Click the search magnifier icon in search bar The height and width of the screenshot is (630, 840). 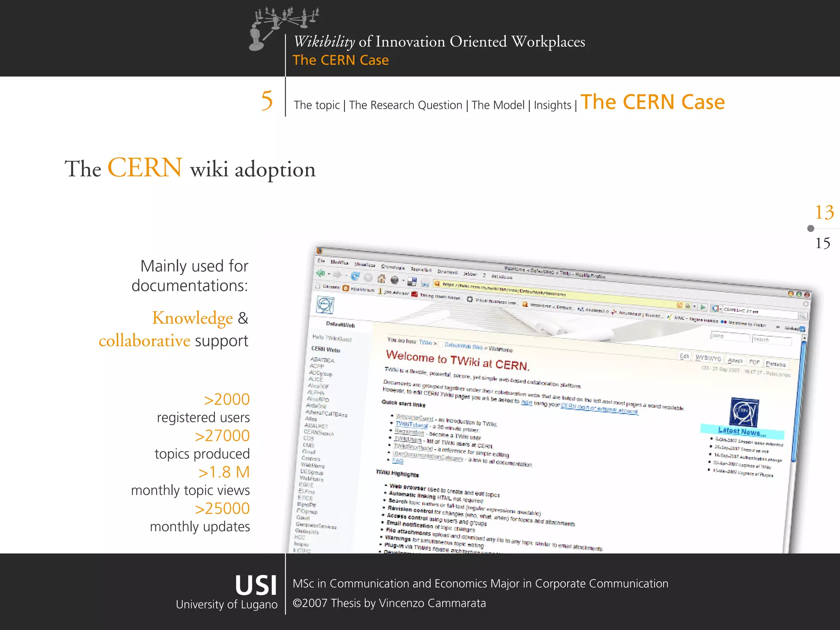click(x=803, y=316)
